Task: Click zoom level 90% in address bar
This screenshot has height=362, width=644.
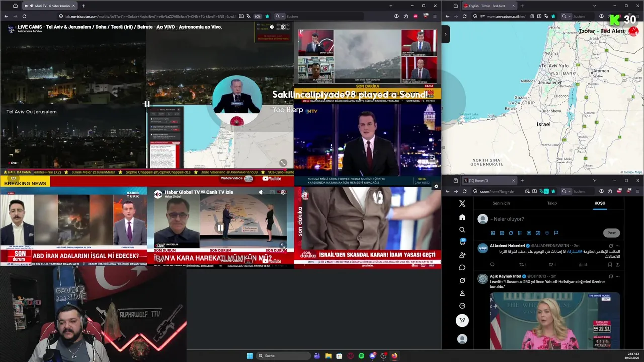Action: (x=257, y=16)
